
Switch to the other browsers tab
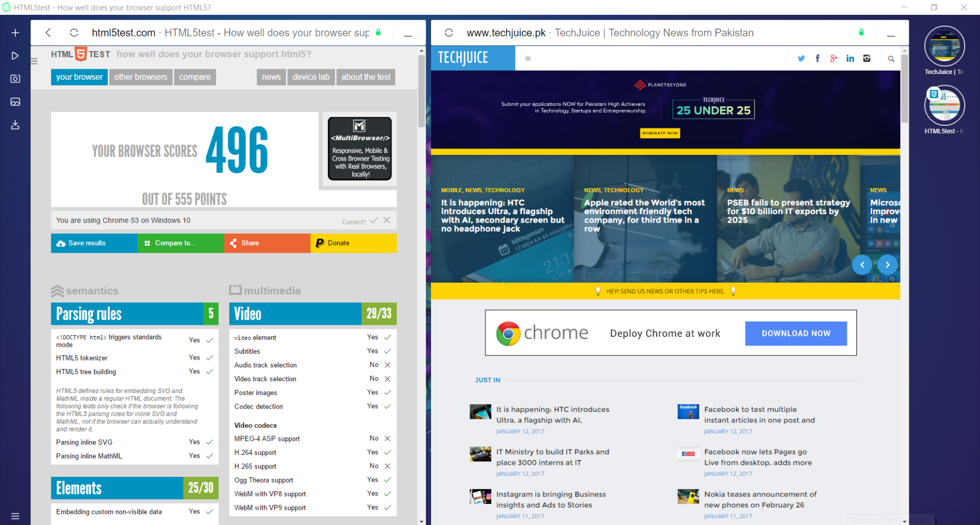coord(141,77)
